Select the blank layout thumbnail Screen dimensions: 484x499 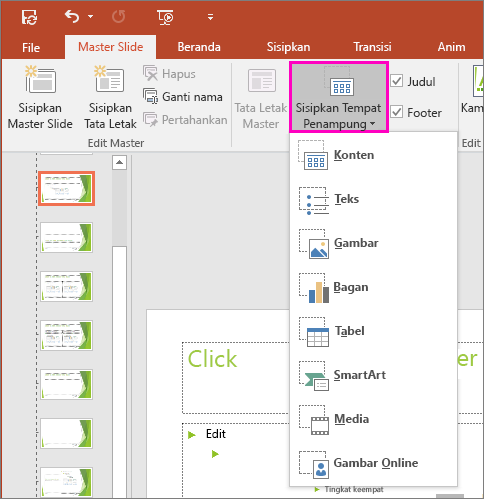pos(66,433)
